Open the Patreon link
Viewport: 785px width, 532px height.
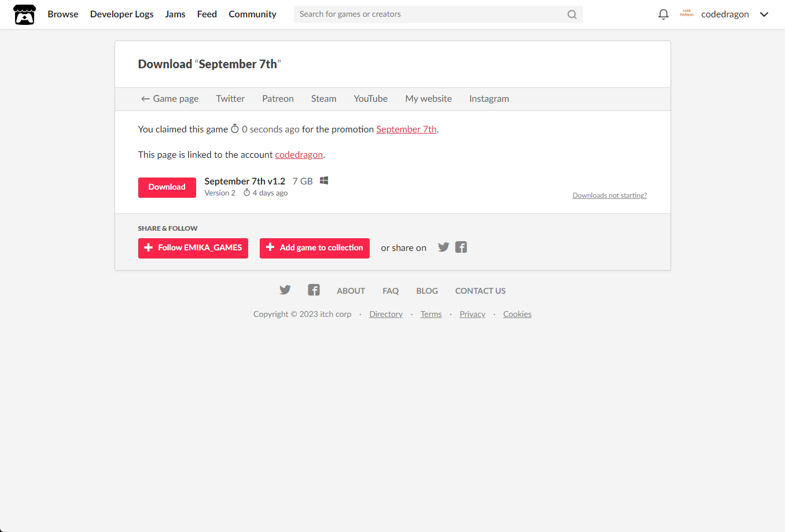(x=278, y=99)
